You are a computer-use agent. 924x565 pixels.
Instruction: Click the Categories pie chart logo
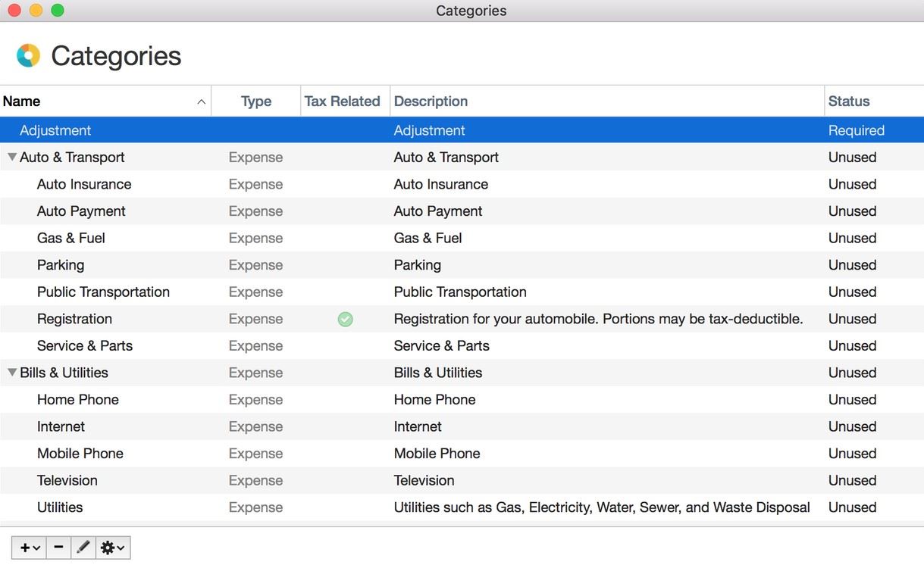(28, 55)
